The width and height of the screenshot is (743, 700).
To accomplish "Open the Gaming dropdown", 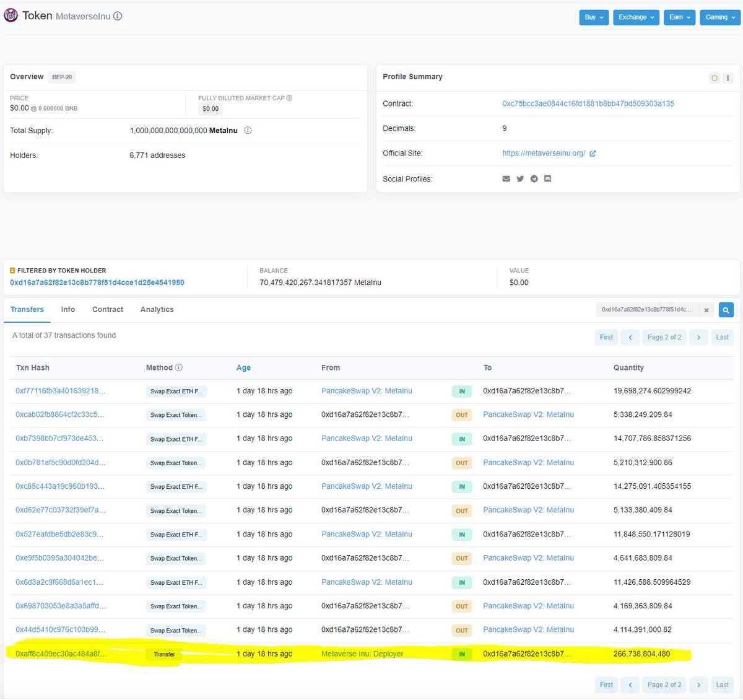I will [720, 17].
